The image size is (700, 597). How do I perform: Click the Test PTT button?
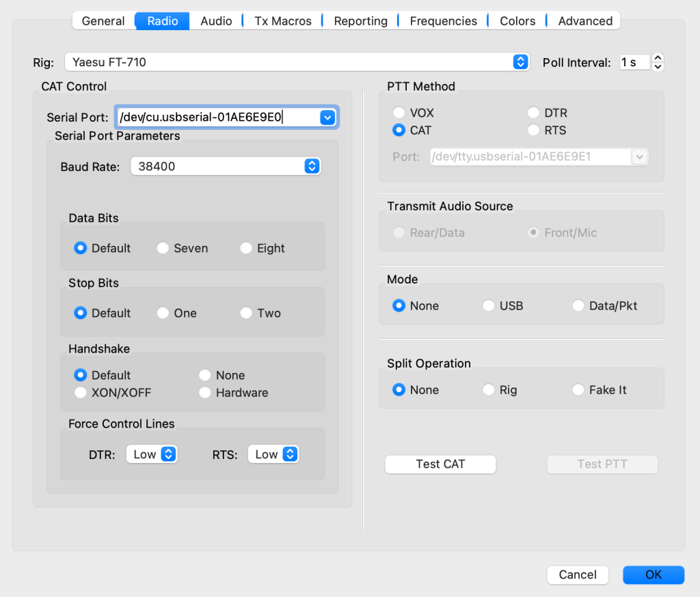602,464
